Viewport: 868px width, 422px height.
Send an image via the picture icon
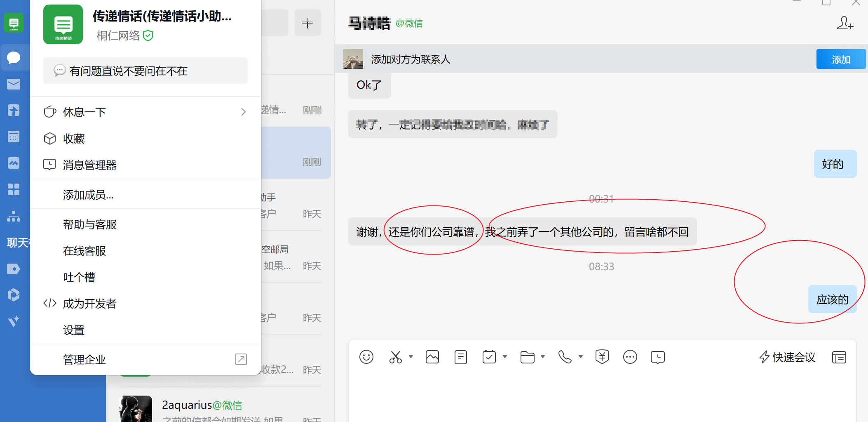(x=432, y=357)
